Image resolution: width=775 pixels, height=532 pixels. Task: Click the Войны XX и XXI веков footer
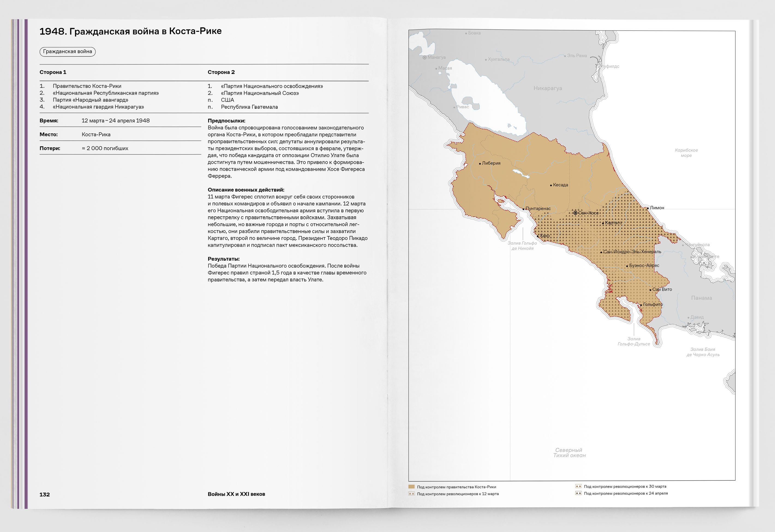(x=236, y=494)
